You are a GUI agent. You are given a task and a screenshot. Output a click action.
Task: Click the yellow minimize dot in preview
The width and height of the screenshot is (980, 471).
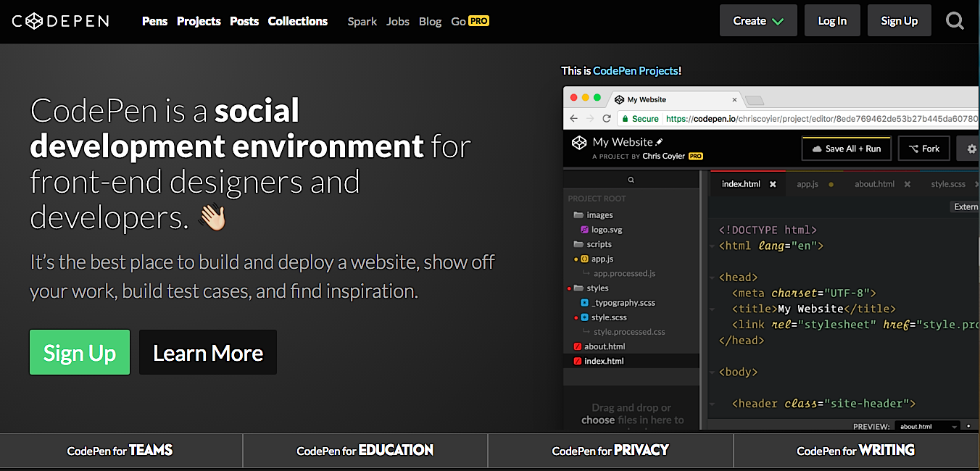[x=586, y=98]
